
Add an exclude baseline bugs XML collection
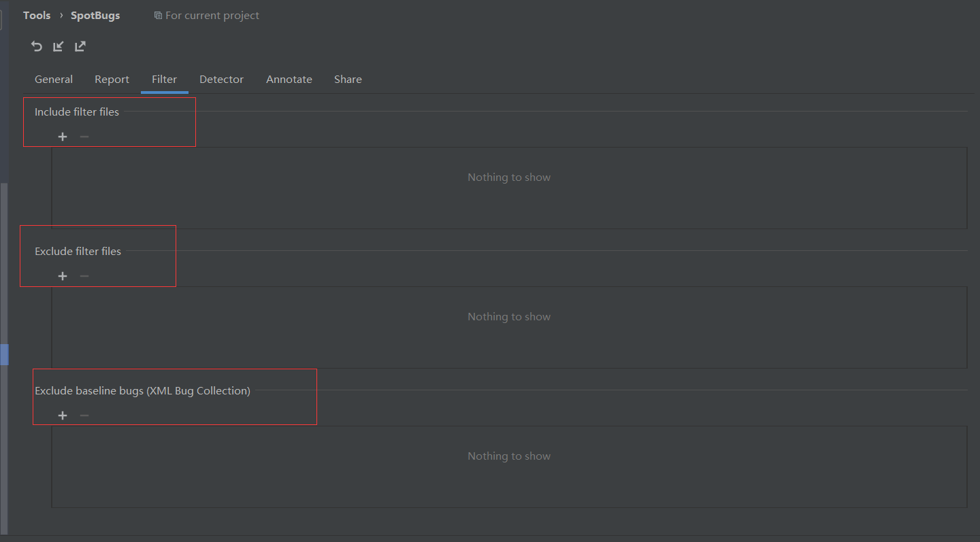(x=63, y=416)
